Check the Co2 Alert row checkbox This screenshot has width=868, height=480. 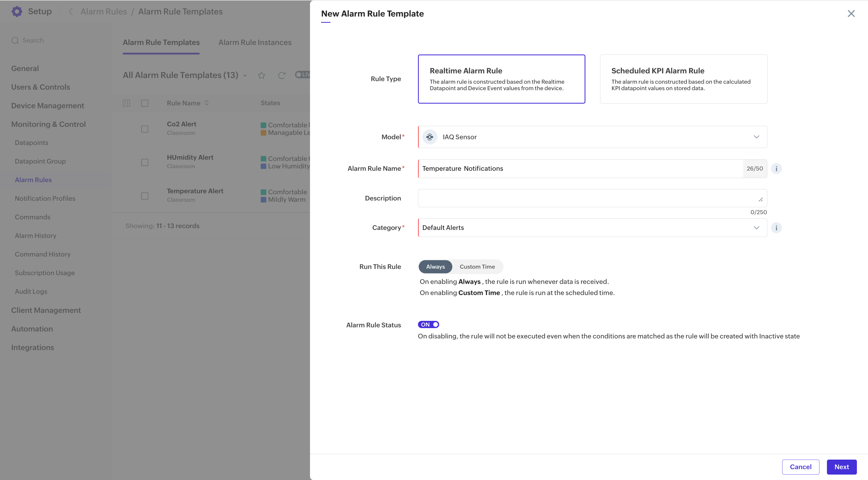145,129
